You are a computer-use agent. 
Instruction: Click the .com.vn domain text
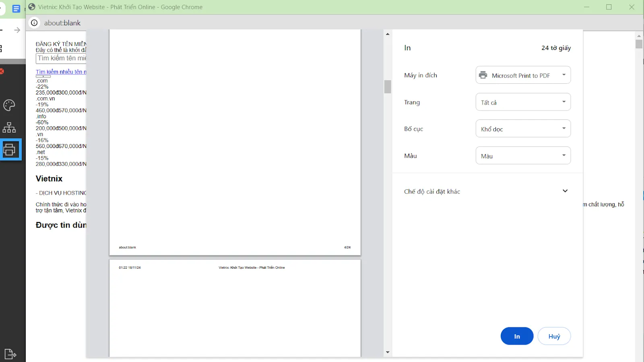45,99
